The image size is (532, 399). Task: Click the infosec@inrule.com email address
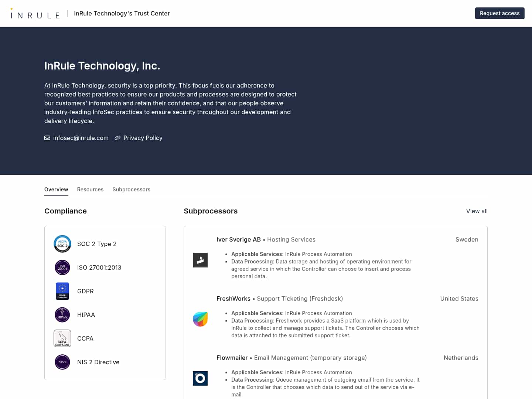81,137
